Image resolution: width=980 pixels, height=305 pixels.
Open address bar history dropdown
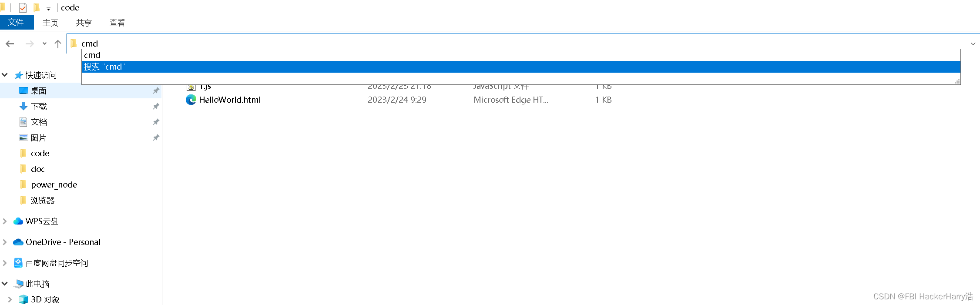[x=973, y=44]
